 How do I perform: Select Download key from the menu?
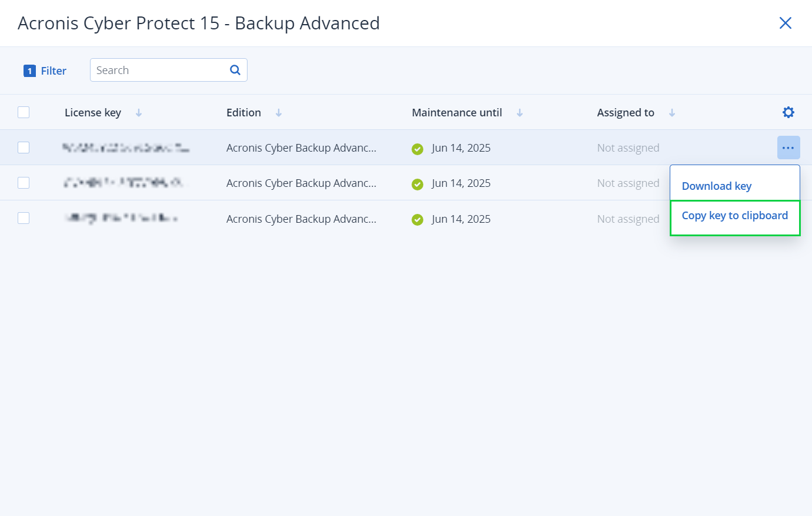coord(717,186)
